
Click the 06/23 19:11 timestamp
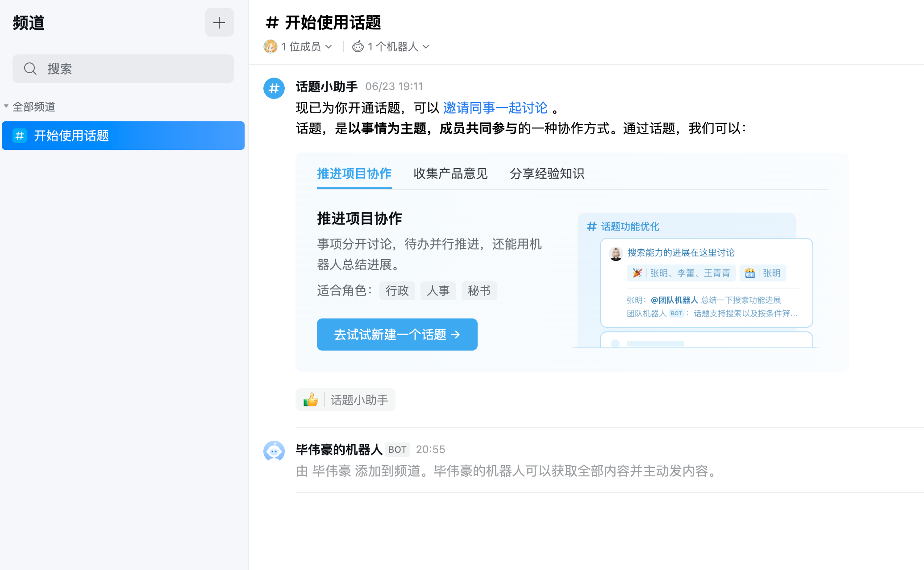pos(394,87)
